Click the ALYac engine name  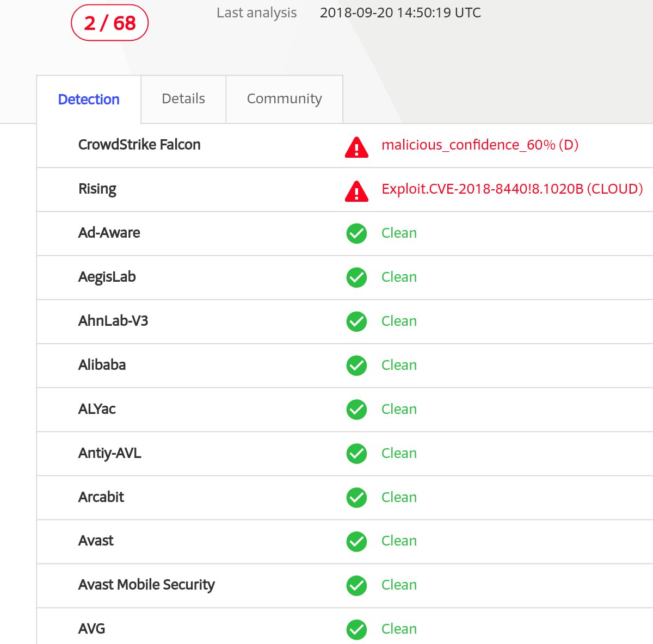point(97,409)
